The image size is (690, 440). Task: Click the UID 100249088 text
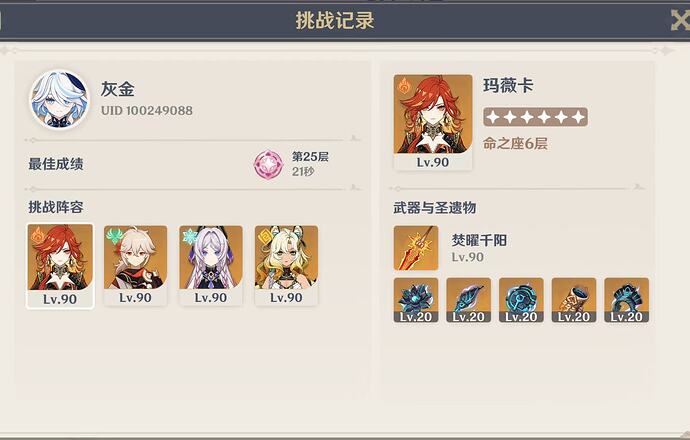147,110
